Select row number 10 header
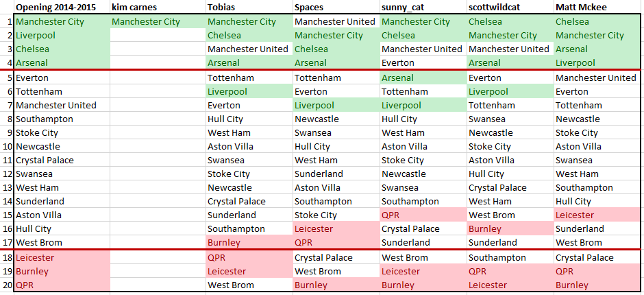This screenshot has width=644, height=295. pyautogui.click(x=7, y=146)
